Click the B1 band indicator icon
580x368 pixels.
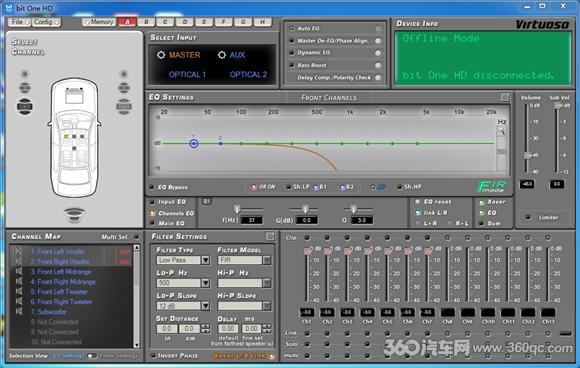pyautogui.click(x=316, y=187)
